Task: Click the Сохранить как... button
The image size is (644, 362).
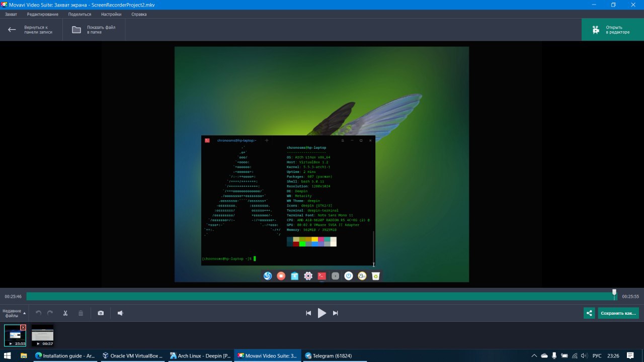Action: (x=618, y=313)
